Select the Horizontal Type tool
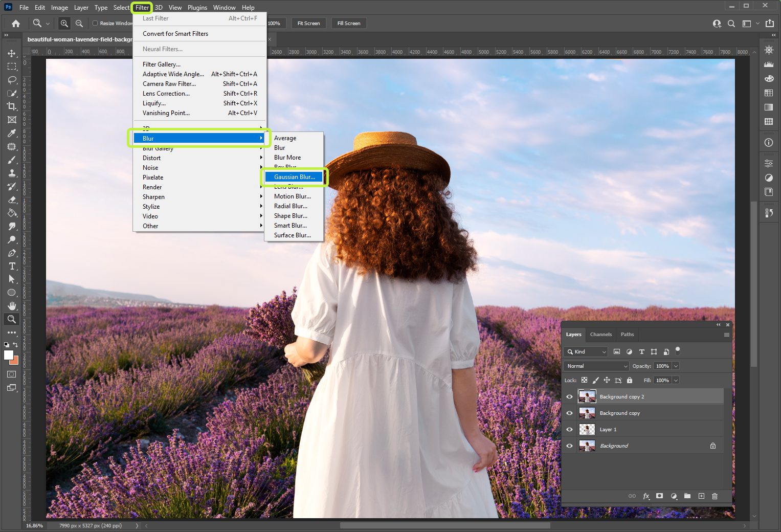781x532 pixels. (12, 266)
